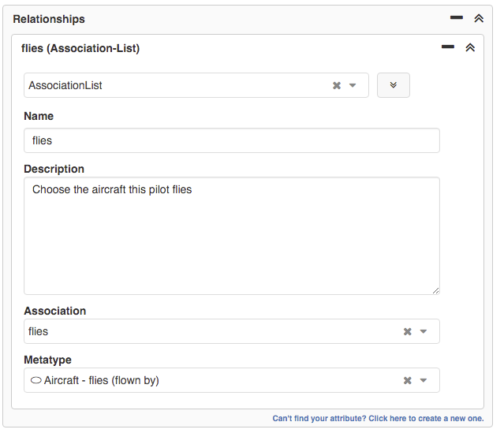Open the Association dropdown arrow
504x433 pixels.
pyautogui.click(x=424, y=331)
